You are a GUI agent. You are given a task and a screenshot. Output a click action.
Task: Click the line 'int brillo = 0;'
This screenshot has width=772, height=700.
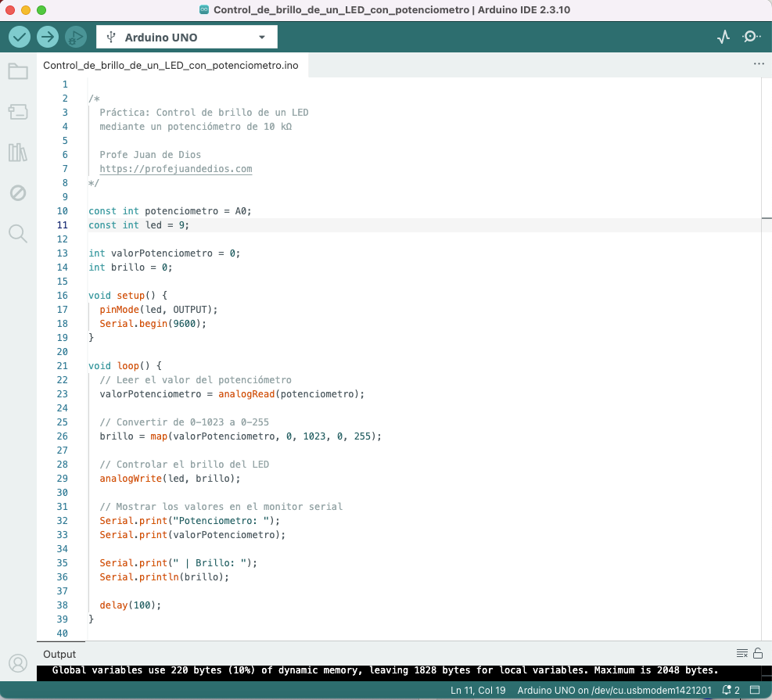point(131,267)
